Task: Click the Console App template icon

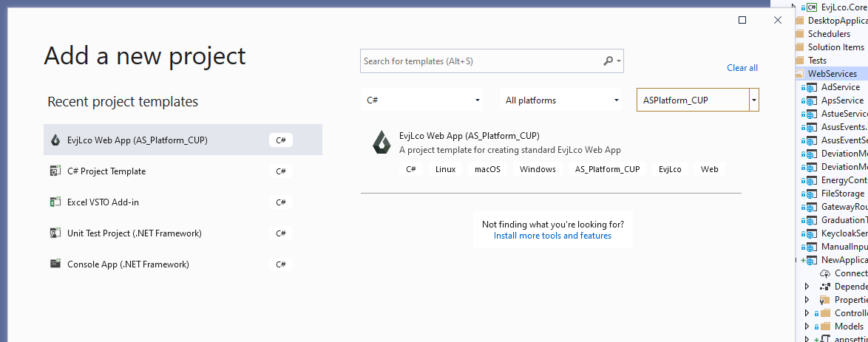Action: click(x=55, y=264)
